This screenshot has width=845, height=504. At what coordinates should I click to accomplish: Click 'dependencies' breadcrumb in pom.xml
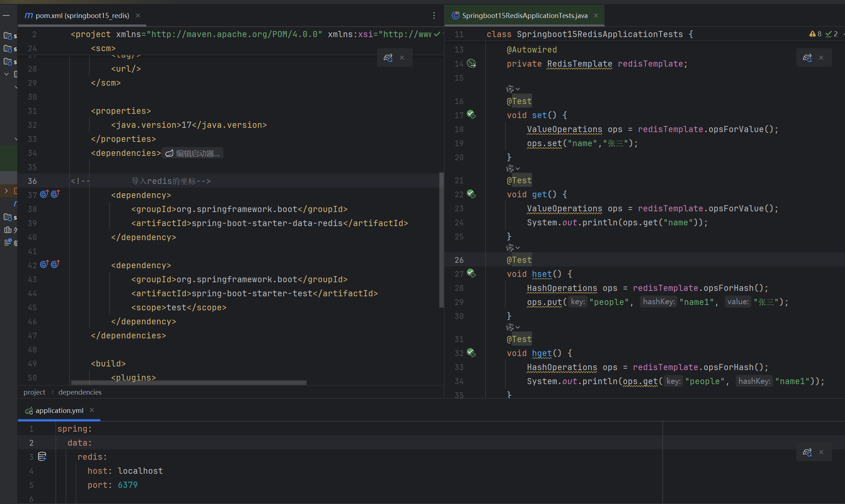[x=80, y=392]
